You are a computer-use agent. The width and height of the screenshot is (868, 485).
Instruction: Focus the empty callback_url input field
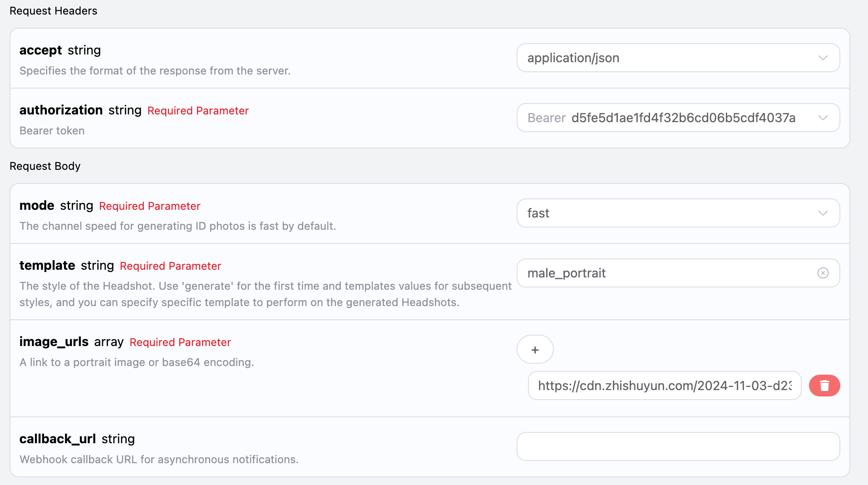pos(678,446)
